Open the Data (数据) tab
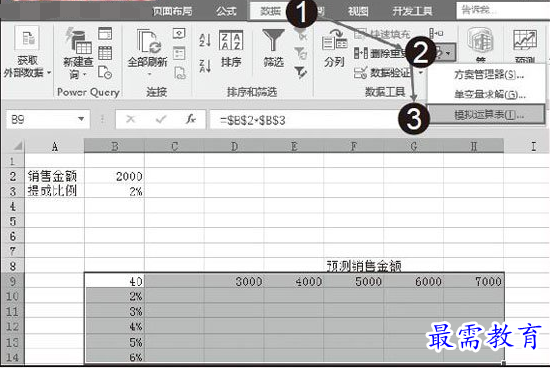Image resolution: width=550 pixels, height=368 pixels. click(x=270, y=11)
